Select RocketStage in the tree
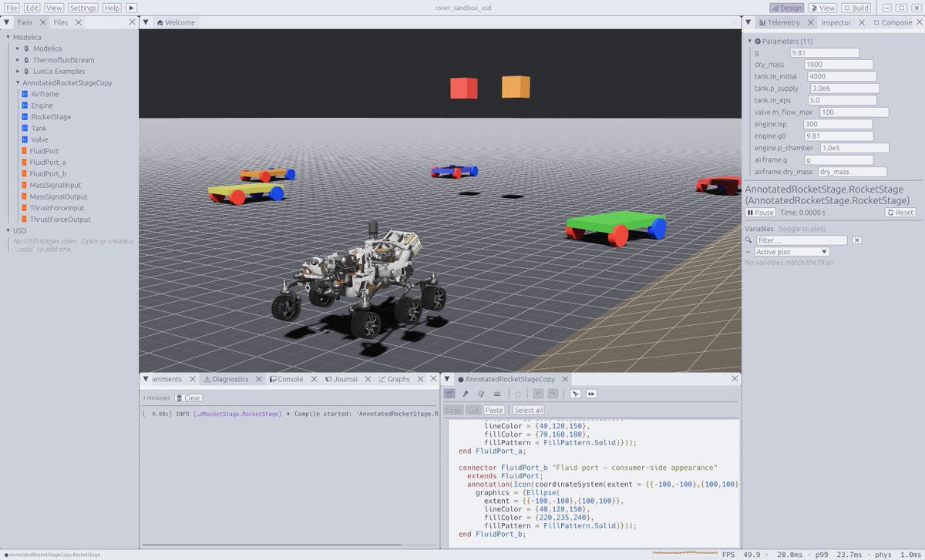 point(51,117)
